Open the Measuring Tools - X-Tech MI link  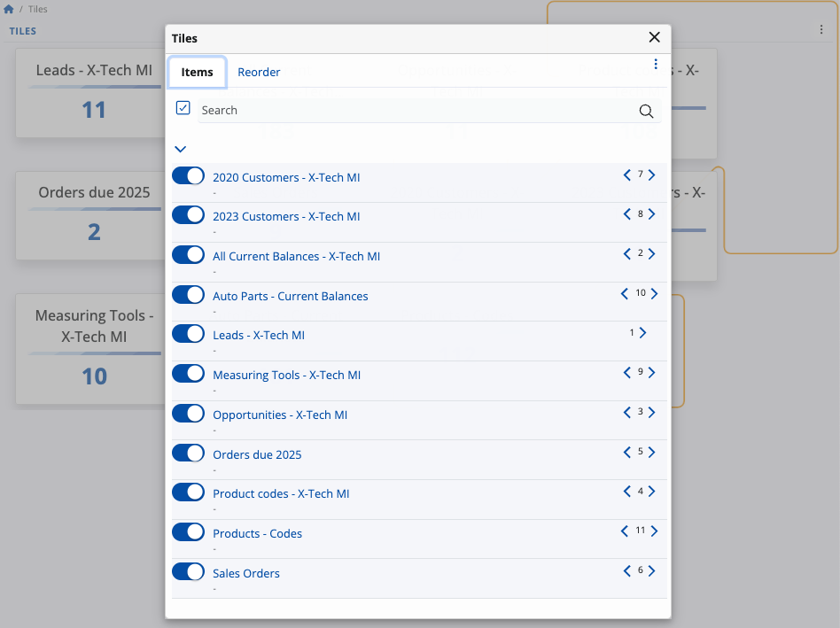point(286,376)
